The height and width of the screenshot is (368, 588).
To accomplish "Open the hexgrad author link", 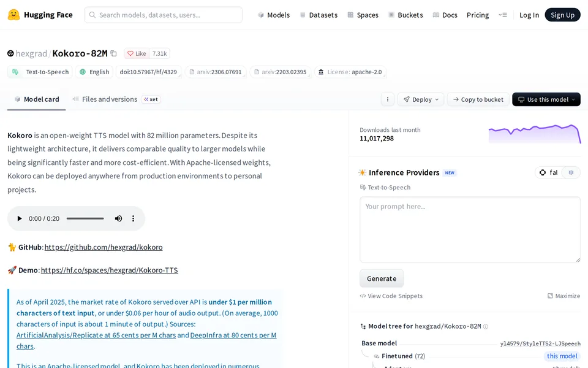I will click(31, 54).
